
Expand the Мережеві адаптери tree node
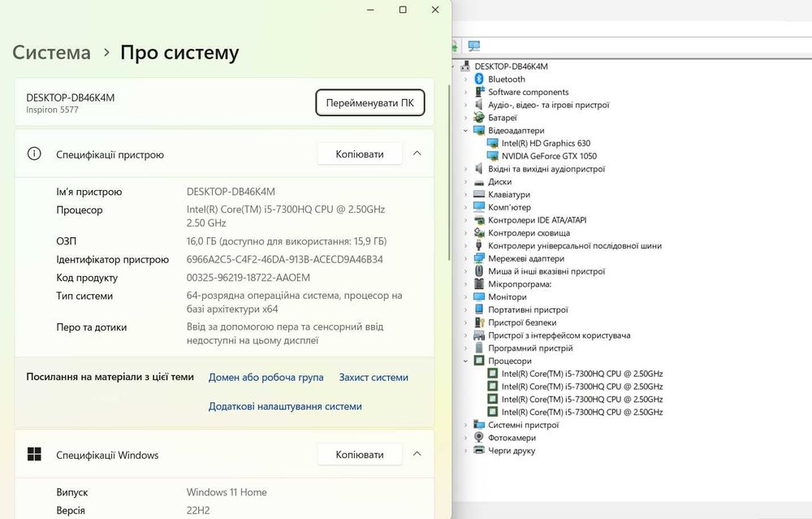point(465,258)
